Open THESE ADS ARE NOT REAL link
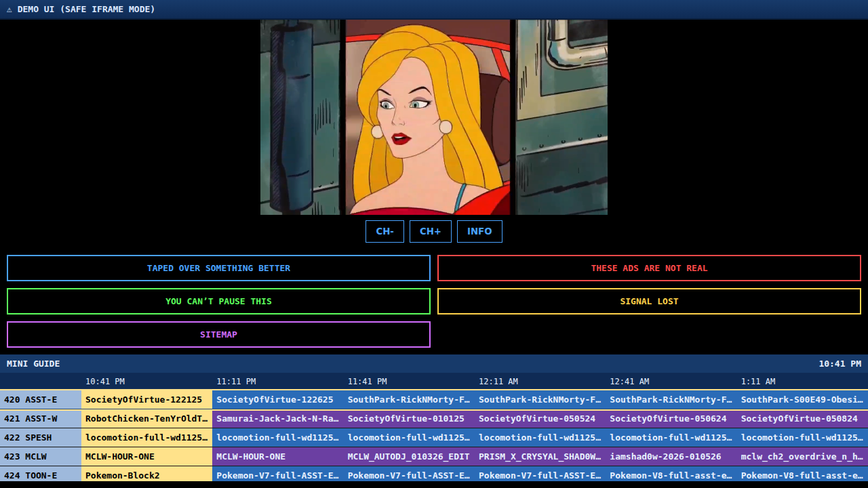The height and width of the screenshot is (488, 868). [x=649, y=268]
